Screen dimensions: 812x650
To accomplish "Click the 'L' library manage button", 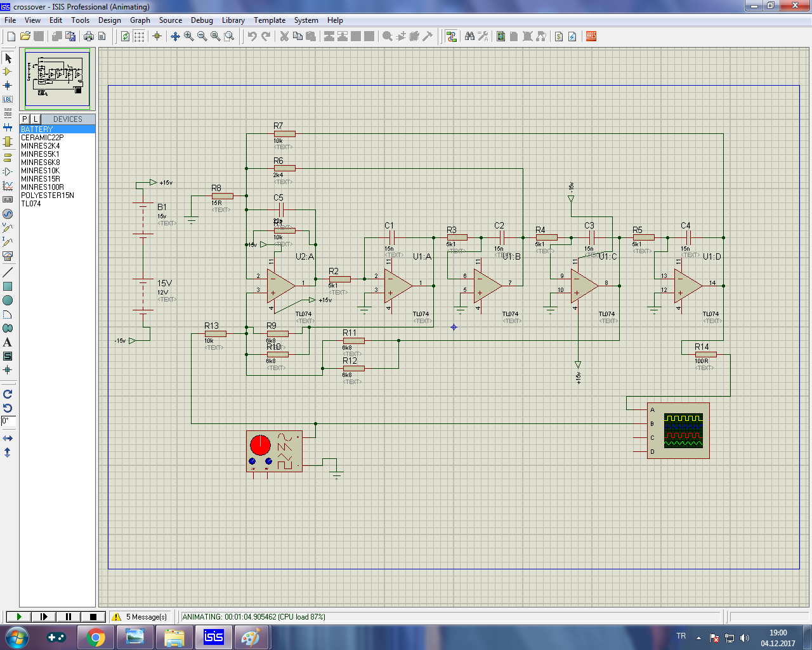I will coord(36,119).
